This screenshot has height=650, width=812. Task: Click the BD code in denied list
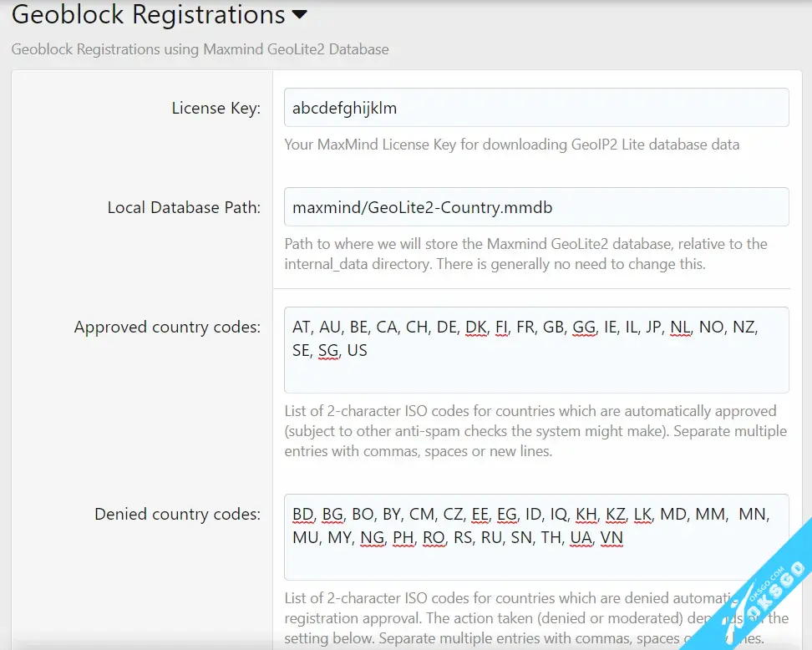click(x=303, y=514)
